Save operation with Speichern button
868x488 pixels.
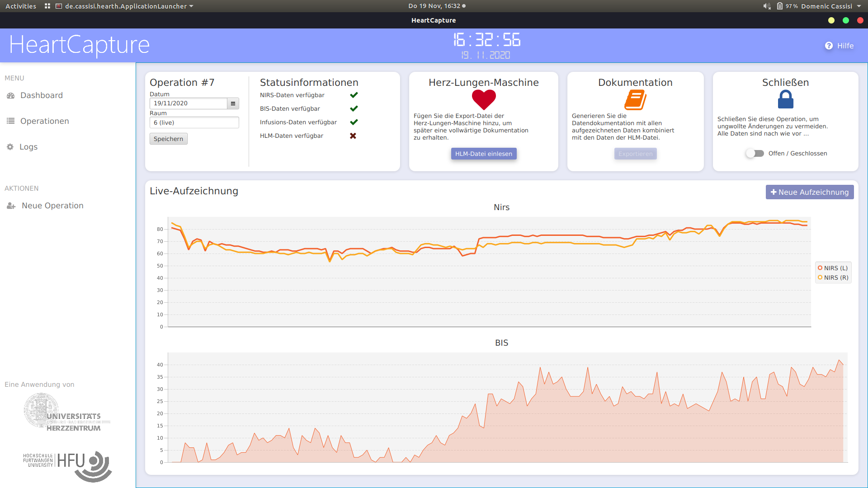tap(168, 139)
